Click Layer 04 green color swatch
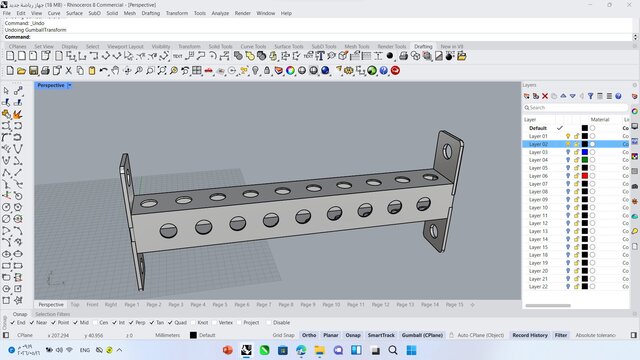Viewport: 640px width, 360px height. tap(585, 160)
